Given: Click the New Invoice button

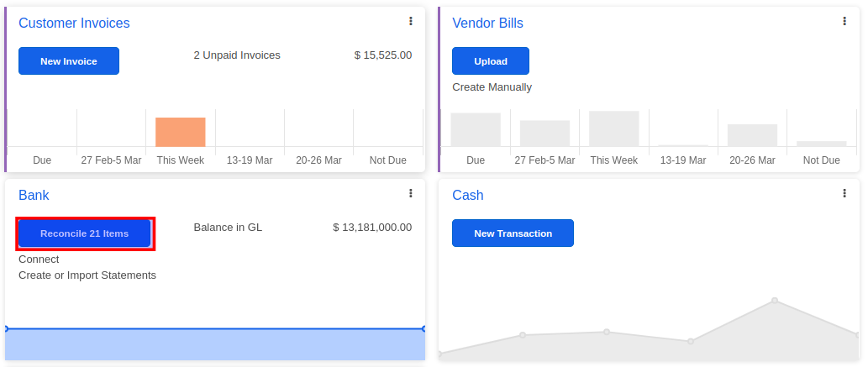Looking at the screenshot, I should 69,61.
